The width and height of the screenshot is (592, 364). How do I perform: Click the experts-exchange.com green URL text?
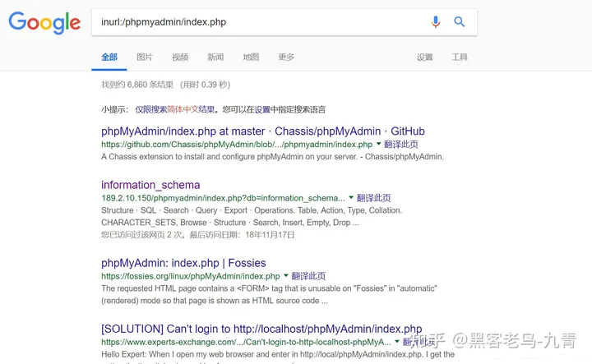tap(246, 342)
